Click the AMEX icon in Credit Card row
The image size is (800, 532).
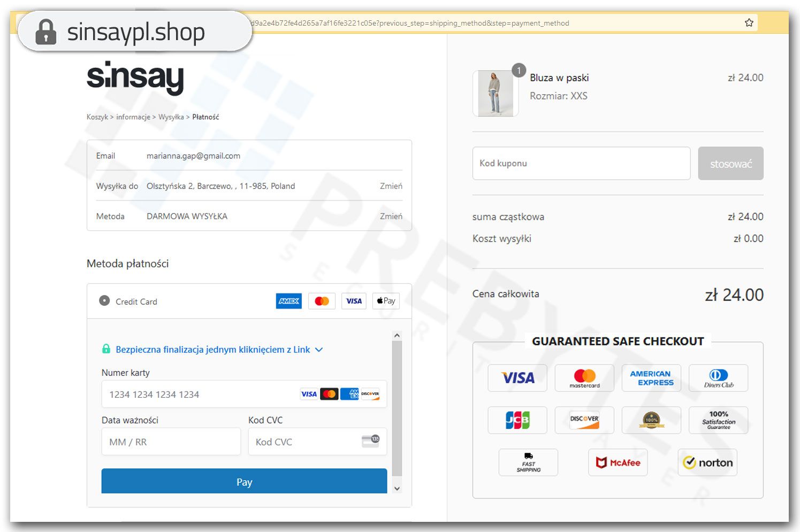pyautogui.click(x=289, y=301)
